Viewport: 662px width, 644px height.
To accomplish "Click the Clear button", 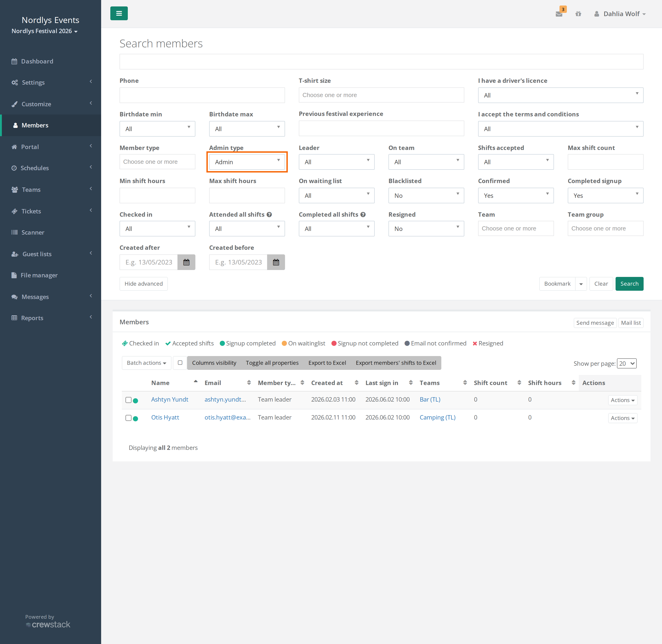I will 601,284.
